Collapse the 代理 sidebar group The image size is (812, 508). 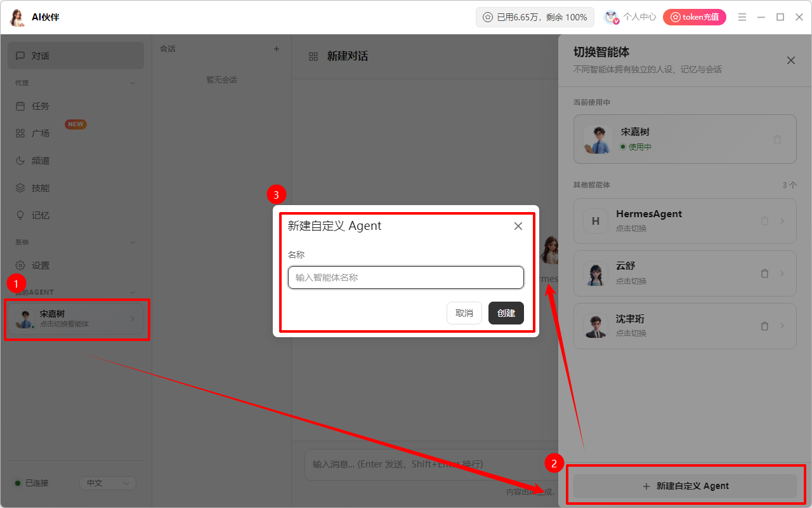click(x=133, y=83)
